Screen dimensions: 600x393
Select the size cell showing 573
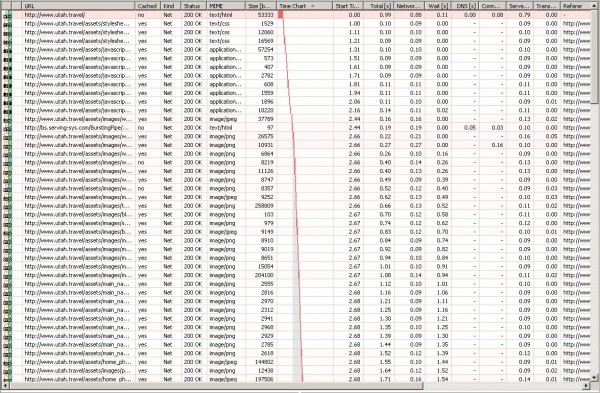point(261,59)
